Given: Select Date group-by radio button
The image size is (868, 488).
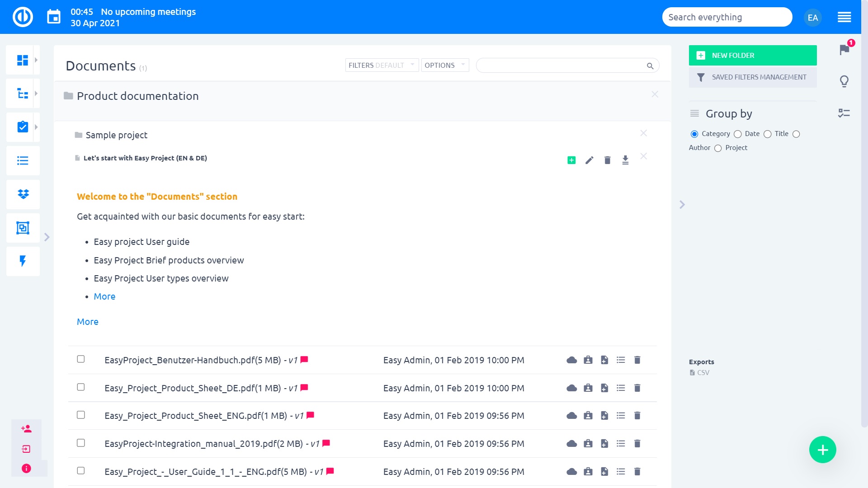Looking at the screenshot, I should (x=738, y=134).
